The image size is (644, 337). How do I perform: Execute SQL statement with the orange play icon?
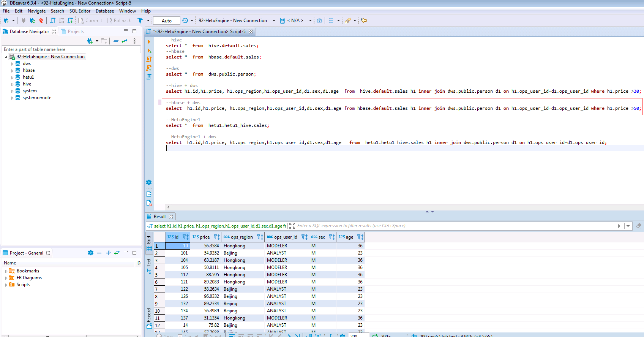point(149,42)
